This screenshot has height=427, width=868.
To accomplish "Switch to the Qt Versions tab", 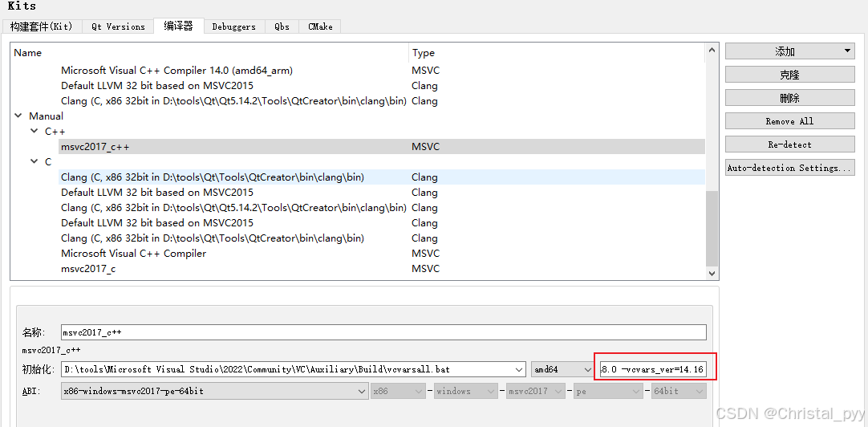I will (118, 26).
